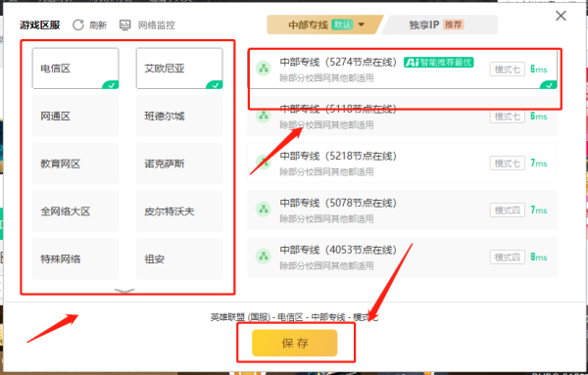Viewport: 588px width, 375px height.
Task: Click node icon of 5118节点在线 line
Action: coord(264,116)
